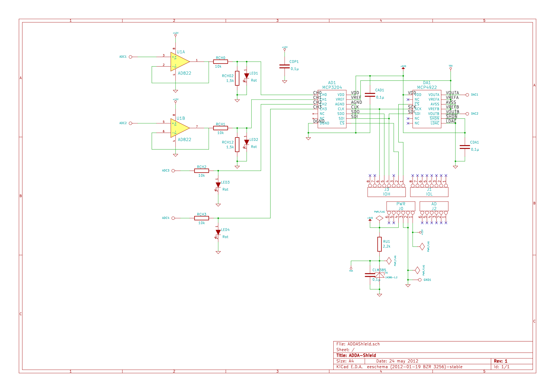555x392 pixels.
Task: Select the PWR J0 connector block
Action: click(x=401, y=206)
